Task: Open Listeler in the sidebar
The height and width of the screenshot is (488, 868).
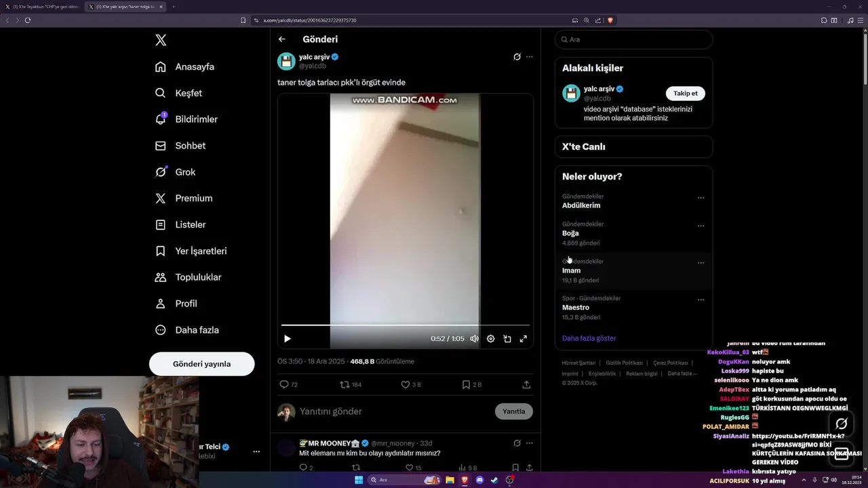Action: click(x=180, y=224)
